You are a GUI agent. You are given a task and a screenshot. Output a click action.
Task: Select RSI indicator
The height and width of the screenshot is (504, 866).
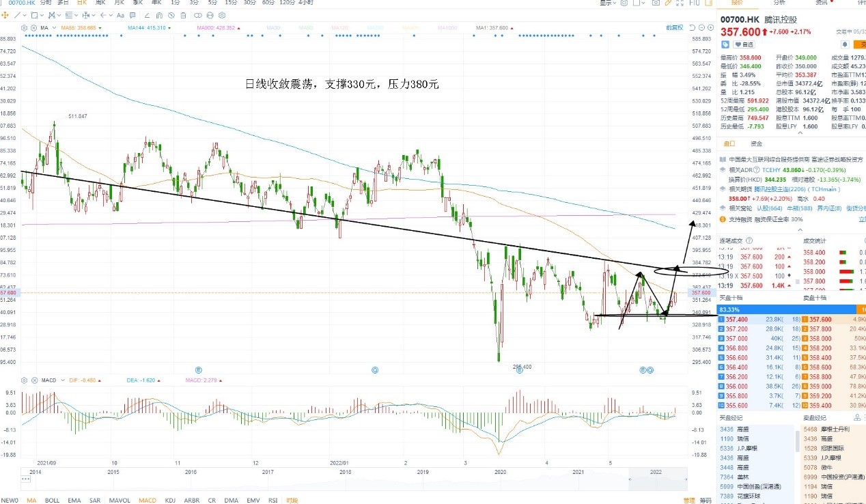pos(273,500)
